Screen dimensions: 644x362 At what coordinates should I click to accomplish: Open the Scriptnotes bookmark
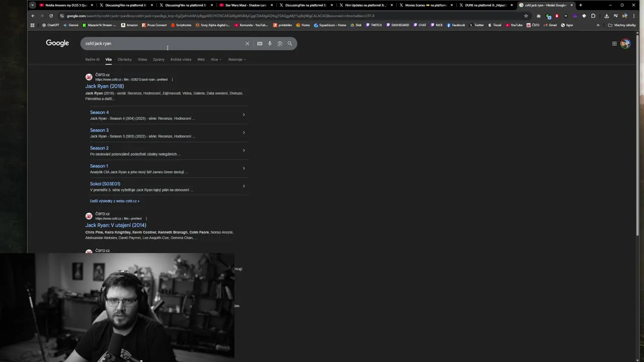tap(181, 25)
